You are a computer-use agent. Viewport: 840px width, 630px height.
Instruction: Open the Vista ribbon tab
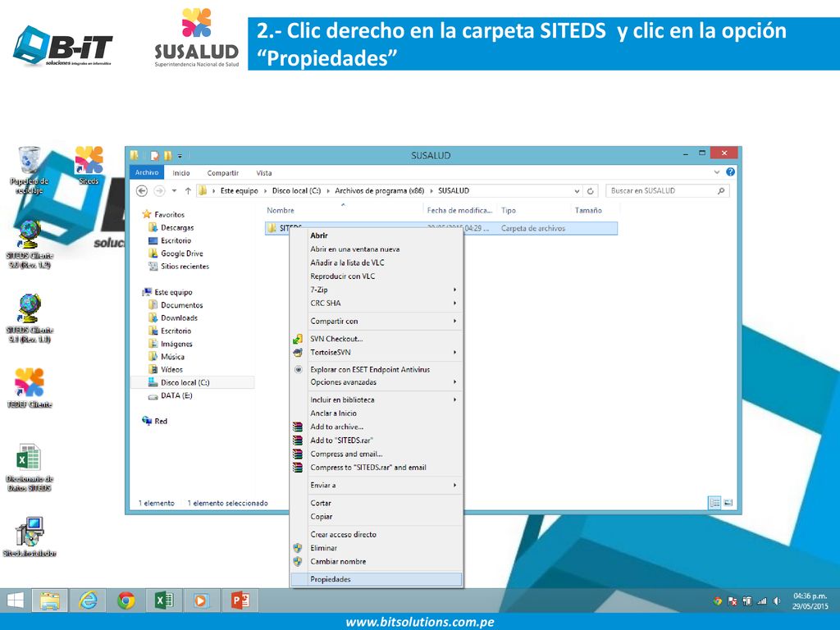(x=263, y=173)
